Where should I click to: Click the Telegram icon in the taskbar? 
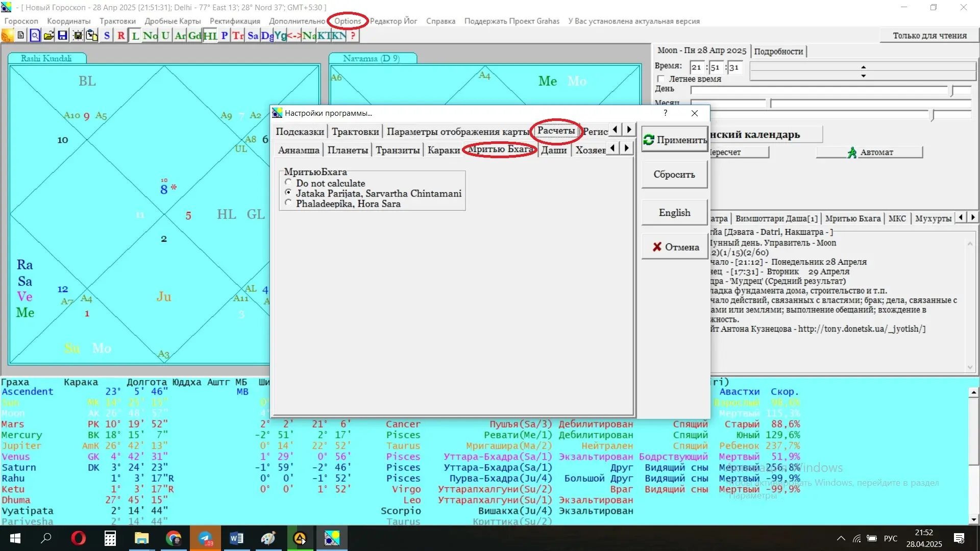pos(205,538)
